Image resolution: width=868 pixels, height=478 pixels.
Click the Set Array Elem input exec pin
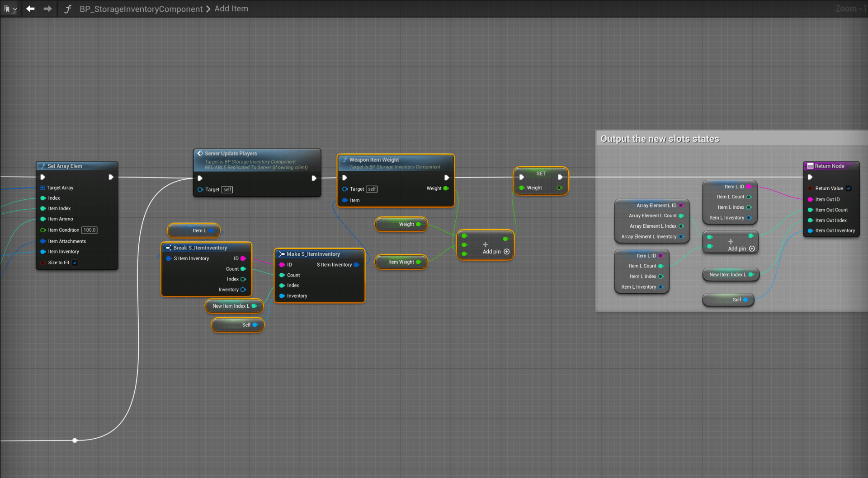[x=43, y=177]
